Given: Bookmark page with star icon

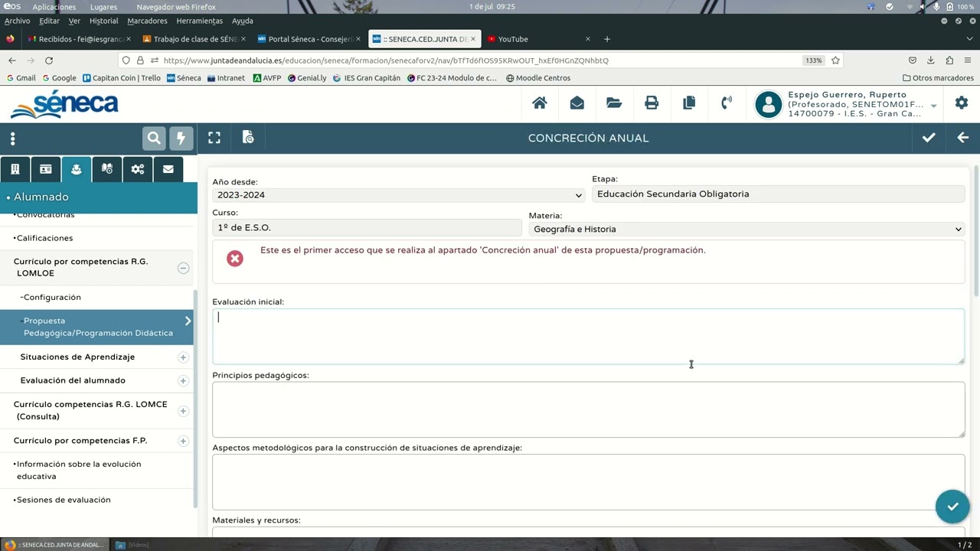Looking at the screenshot, I should click(835, 60).
